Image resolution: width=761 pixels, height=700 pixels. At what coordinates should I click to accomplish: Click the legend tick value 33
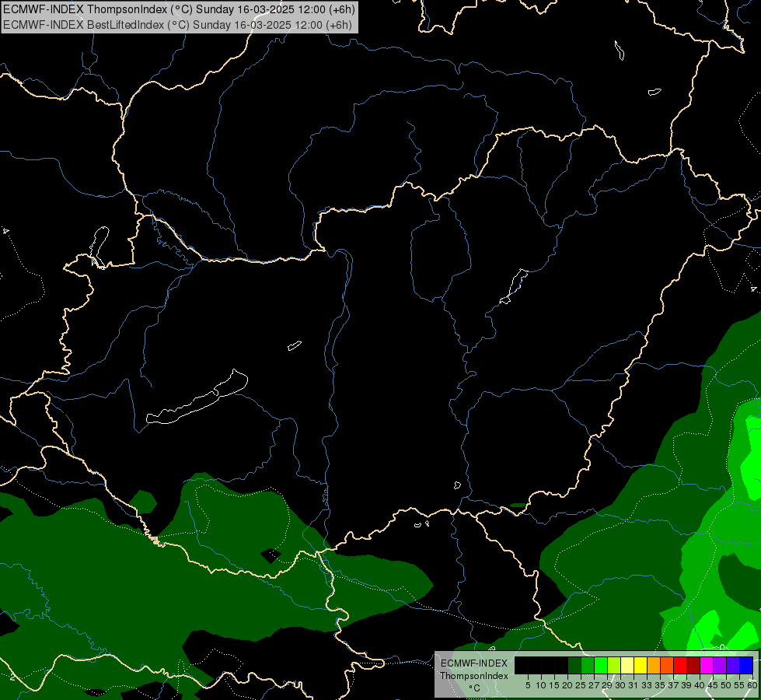[x=647, y=685]
